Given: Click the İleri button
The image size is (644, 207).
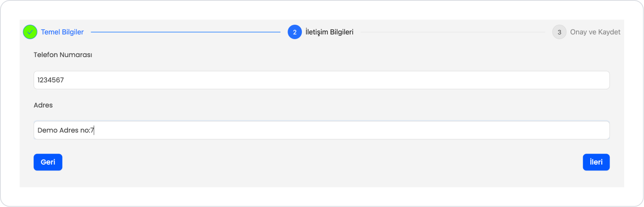Looking at the screenshot, I should [x=596, y=162].
